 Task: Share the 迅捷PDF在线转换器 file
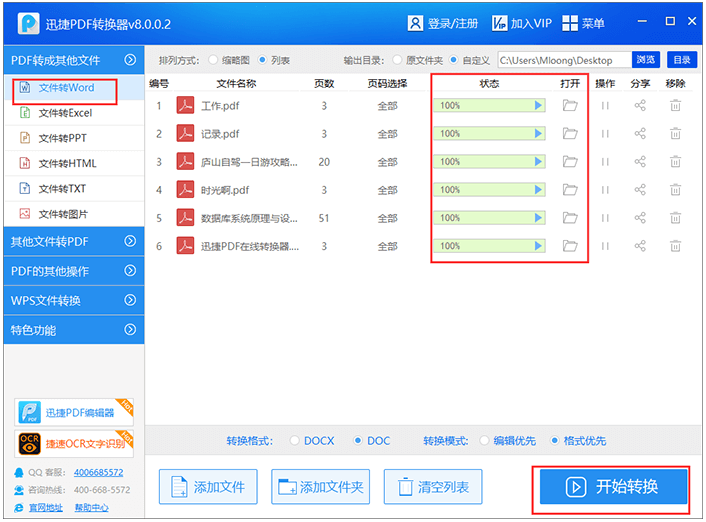[640, 246]
